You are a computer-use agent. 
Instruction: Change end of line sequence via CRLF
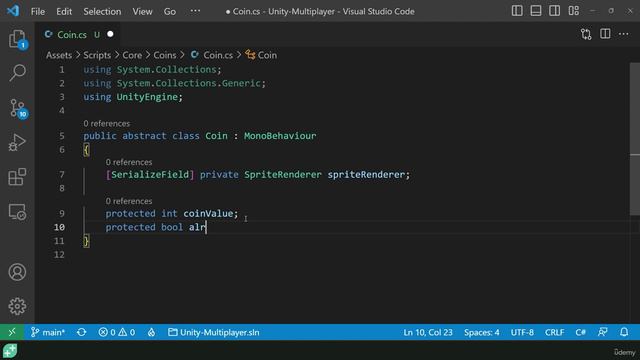554,332
